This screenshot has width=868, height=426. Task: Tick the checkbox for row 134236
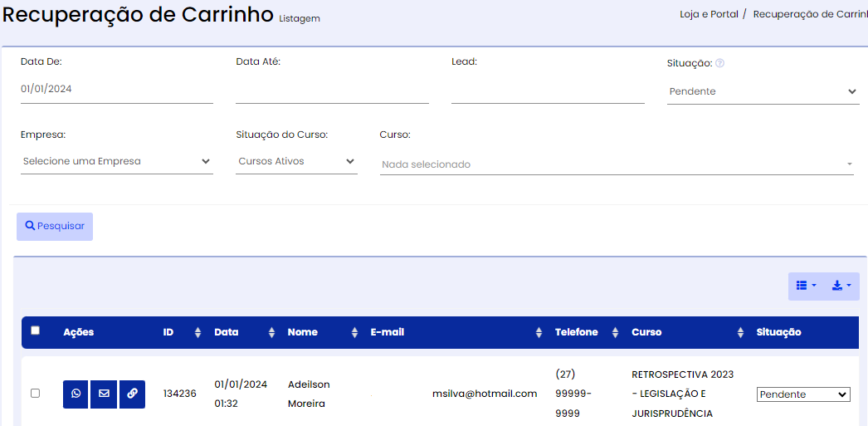pos(35,394)
